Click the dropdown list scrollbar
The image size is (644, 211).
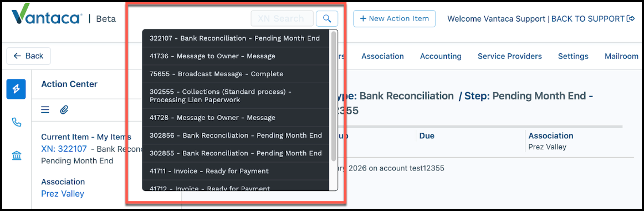(x=334, y=96)
